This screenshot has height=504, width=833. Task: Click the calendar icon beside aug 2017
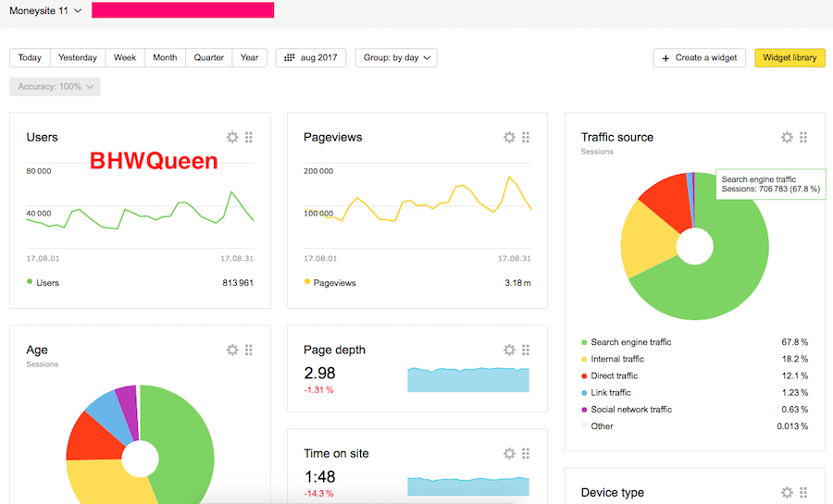point(289,58)
